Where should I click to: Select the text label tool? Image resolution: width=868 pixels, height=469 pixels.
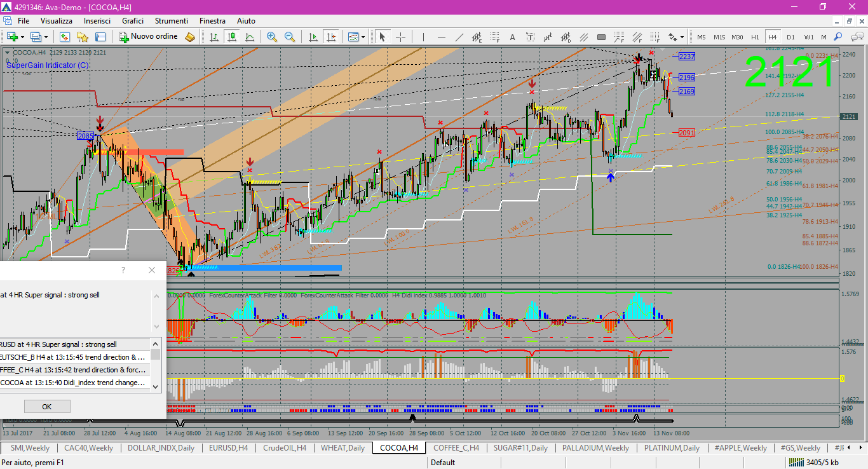[x=530, y=37]
